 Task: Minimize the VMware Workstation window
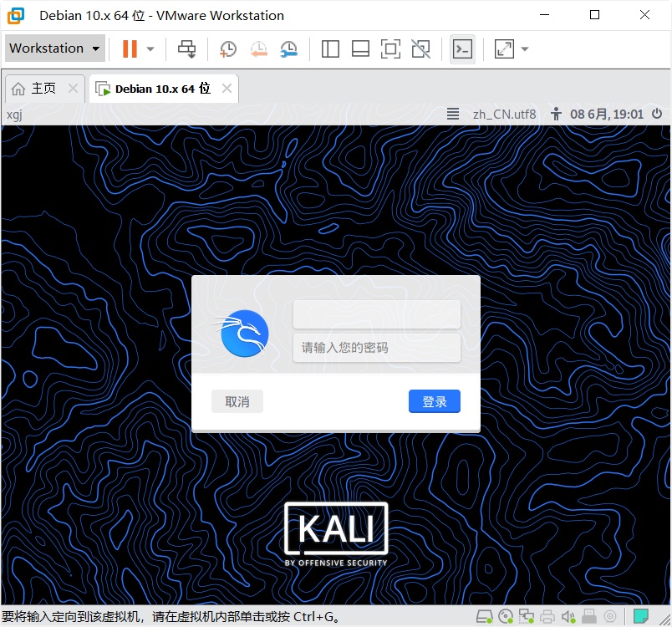tap(544, 15)
